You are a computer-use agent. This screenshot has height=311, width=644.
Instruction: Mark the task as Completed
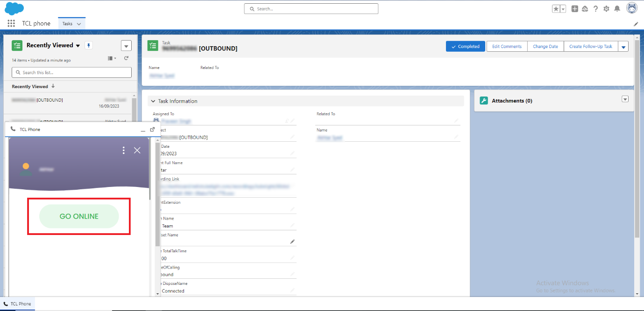click(x=466, y=47)
